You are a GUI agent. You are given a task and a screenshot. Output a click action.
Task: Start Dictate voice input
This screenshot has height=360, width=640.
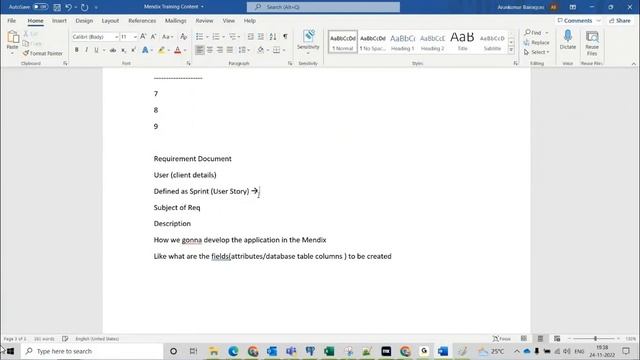coord(568,40)
